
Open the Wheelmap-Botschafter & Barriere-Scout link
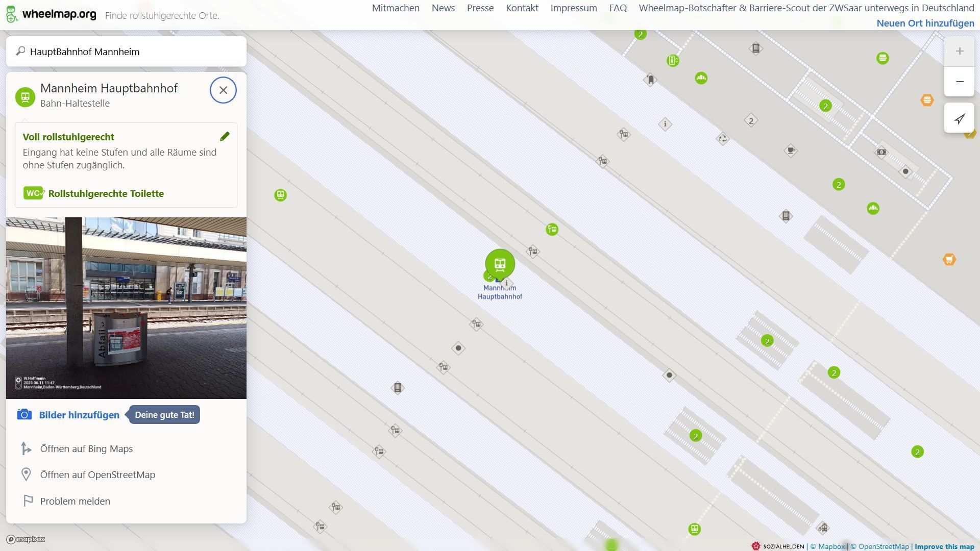pyautogui.click(x=806, y=8)
